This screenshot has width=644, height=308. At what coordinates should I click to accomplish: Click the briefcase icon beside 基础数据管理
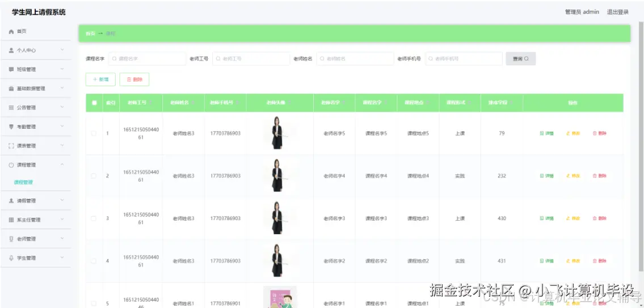tap(11, 88)
